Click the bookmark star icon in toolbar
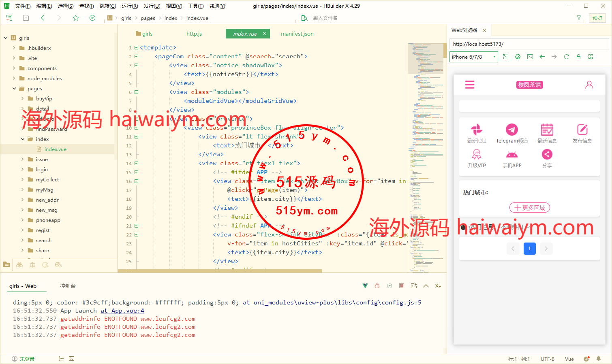Image resolution: width=612 pixels, height=364 pixels. (x=76, y=18)
